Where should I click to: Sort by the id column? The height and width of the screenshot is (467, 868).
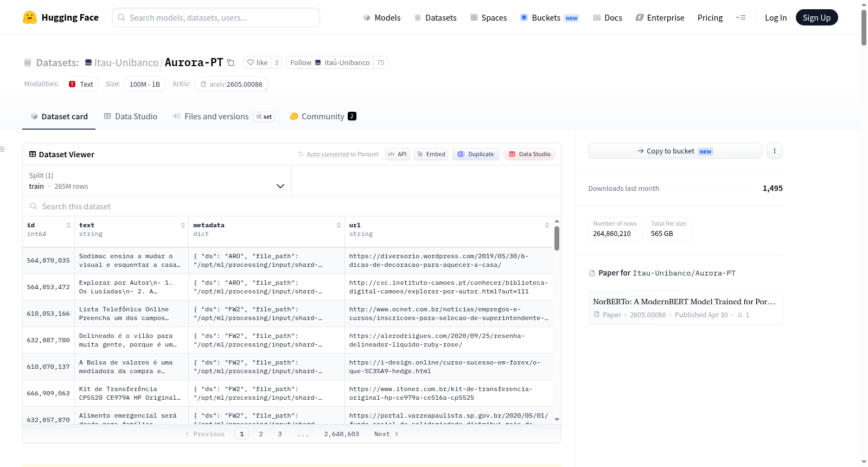coord(68,225)
